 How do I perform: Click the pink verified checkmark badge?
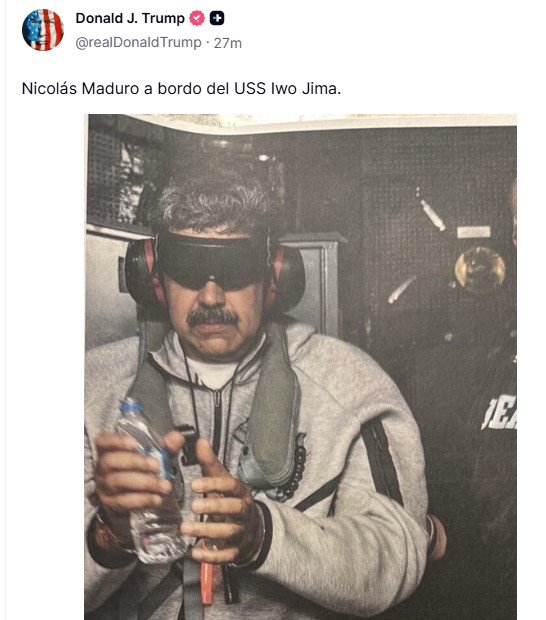197,18
